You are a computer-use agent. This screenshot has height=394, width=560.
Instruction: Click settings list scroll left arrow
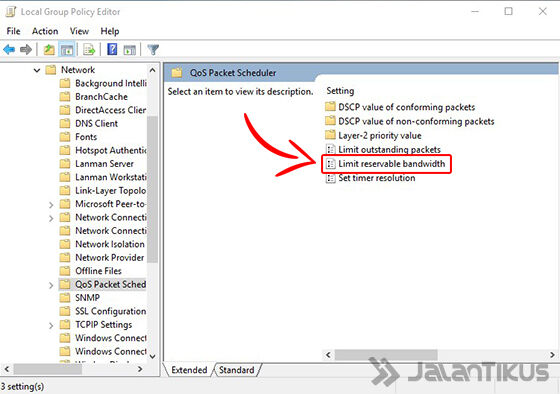328,355
